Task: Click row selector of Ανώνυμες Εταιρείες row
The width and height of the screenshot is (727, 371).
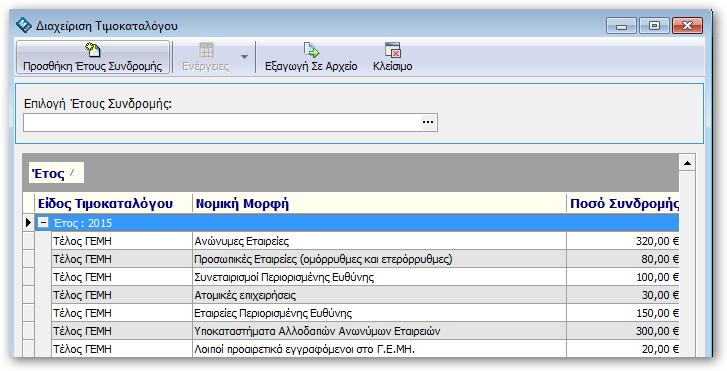Action: coord(29,241)
